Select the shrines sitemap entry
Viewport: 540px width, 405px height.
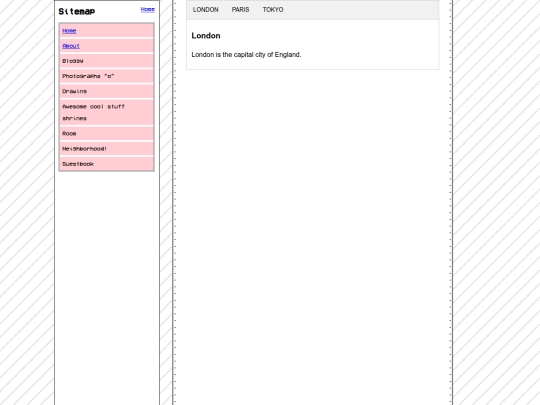tap(74, 118)
